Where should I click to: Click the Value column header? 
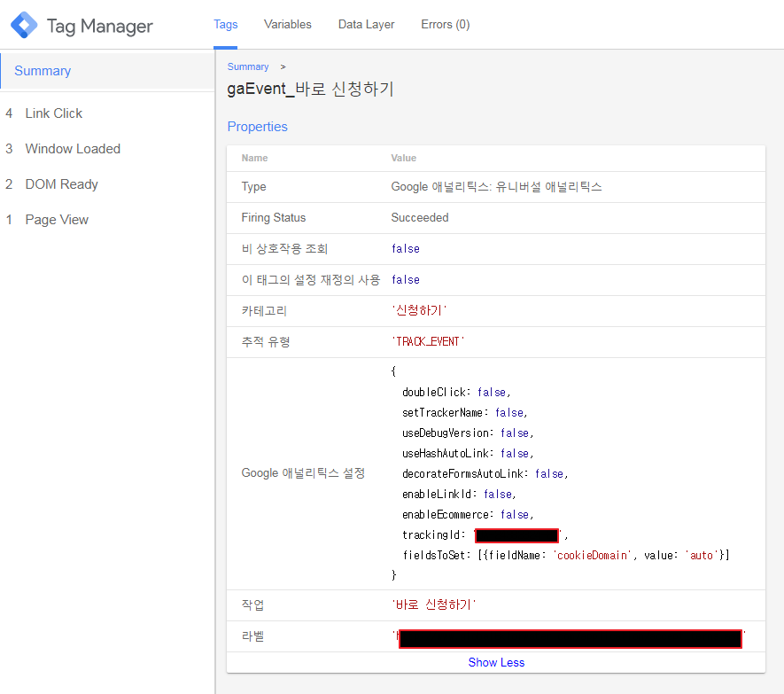point(403,158)
